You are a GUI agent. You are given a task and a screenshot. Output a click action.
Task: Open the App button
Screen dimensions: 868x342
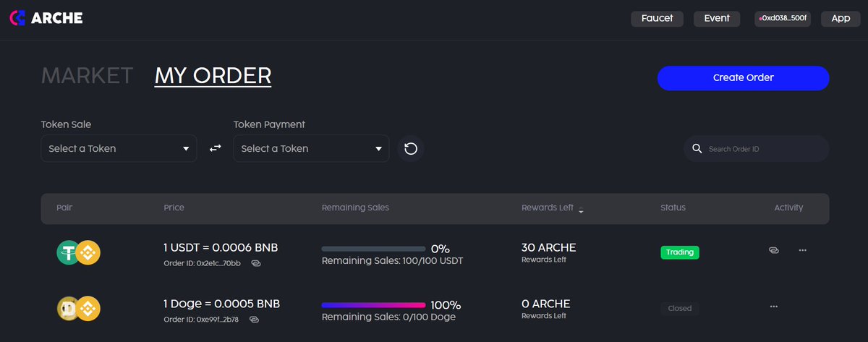click(841, 19)
